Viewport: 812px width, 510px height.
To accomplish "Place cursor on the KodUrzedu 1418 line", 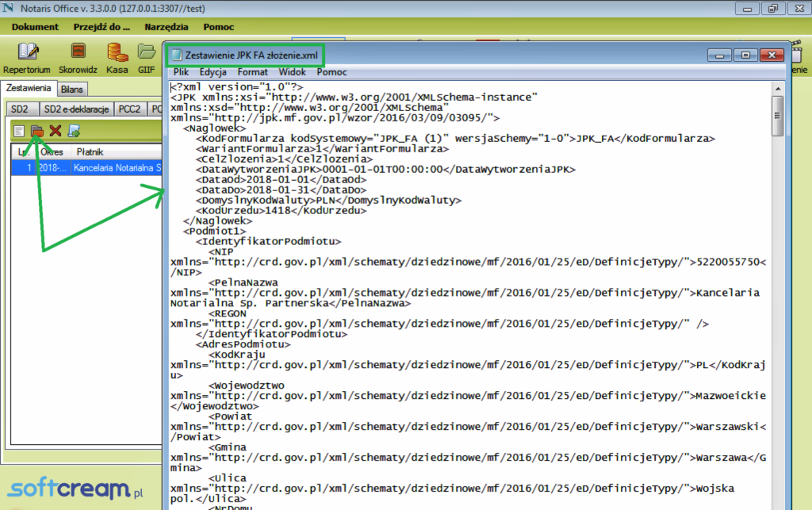I will pos(282,211).
